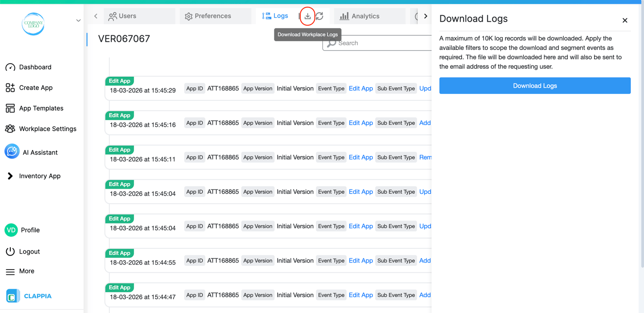This screenshot has height=313, width=644.
Task: Expand the company logo dropdown chevron
Action: [x=78, y=21]
